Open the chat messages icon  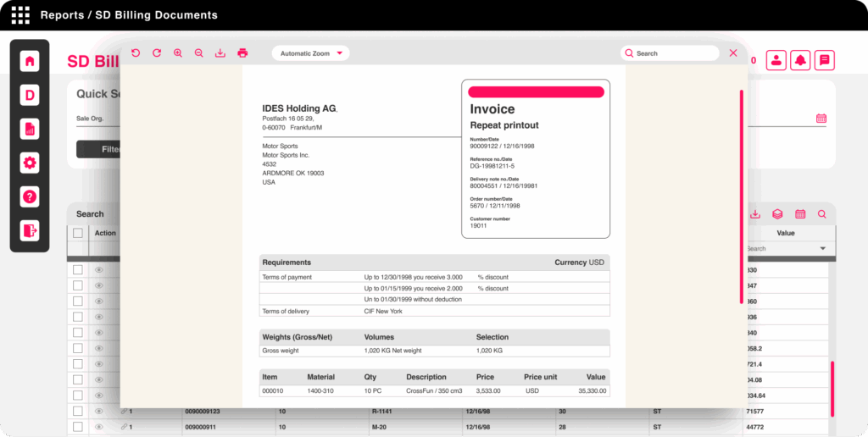coord(824,60)
